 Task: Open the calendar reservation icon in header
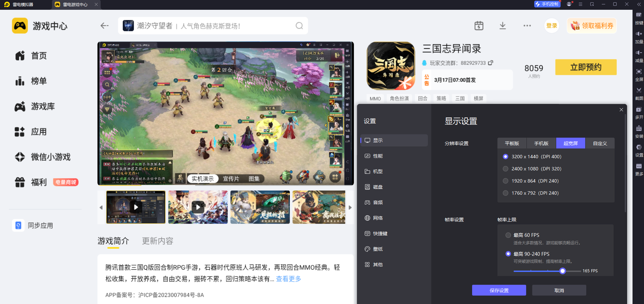point(479,26)
